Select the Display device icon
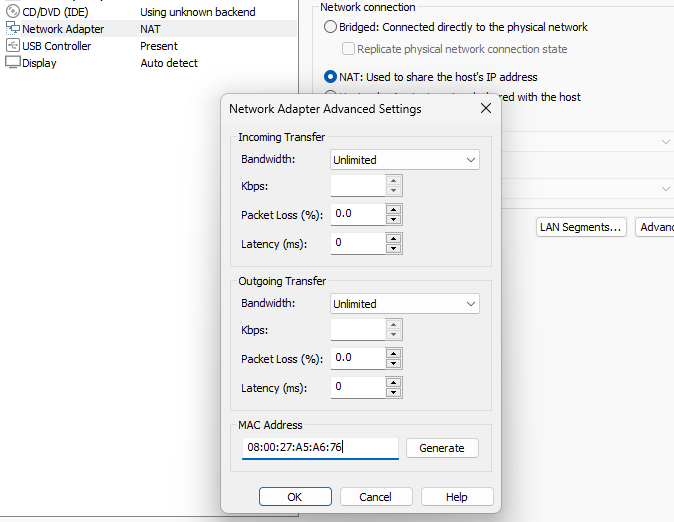This screenshot has width=674, height=522. [x=13, y=63]
